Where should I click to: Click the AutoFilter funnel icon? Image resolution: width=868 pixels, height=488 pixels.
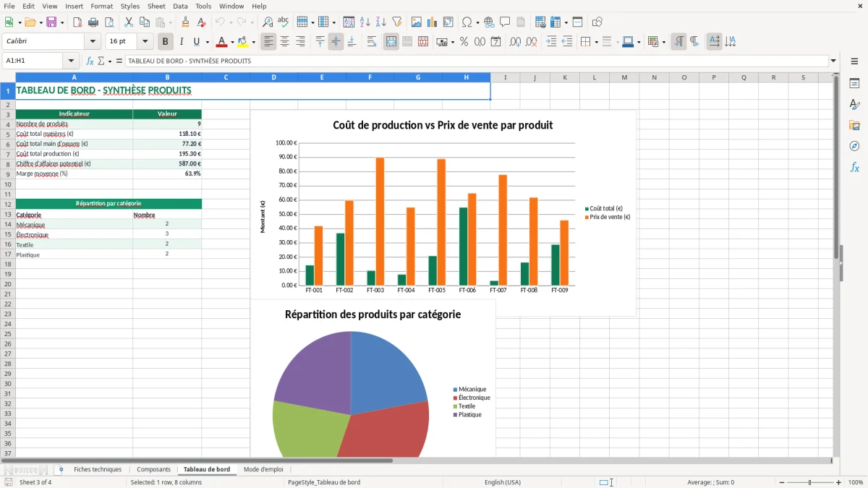(x=397, y=22)
